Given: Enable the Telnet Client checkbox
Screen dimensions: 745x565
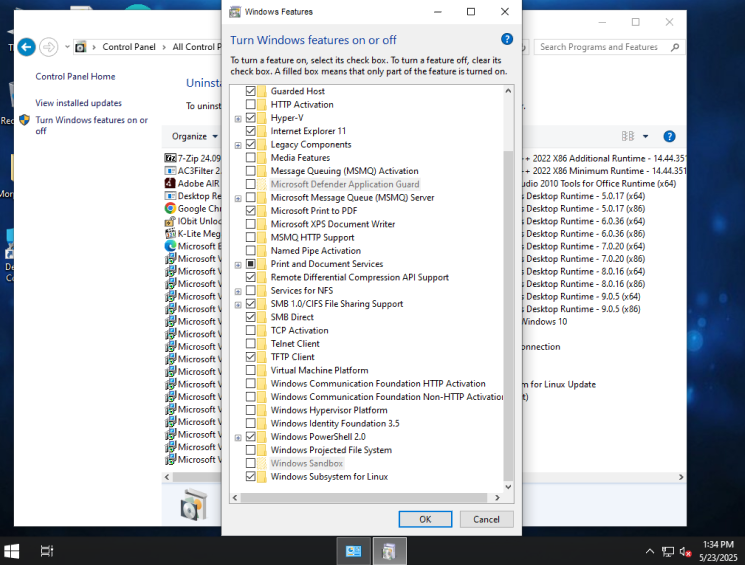Looking at the screenshot, I should (250, 344).
